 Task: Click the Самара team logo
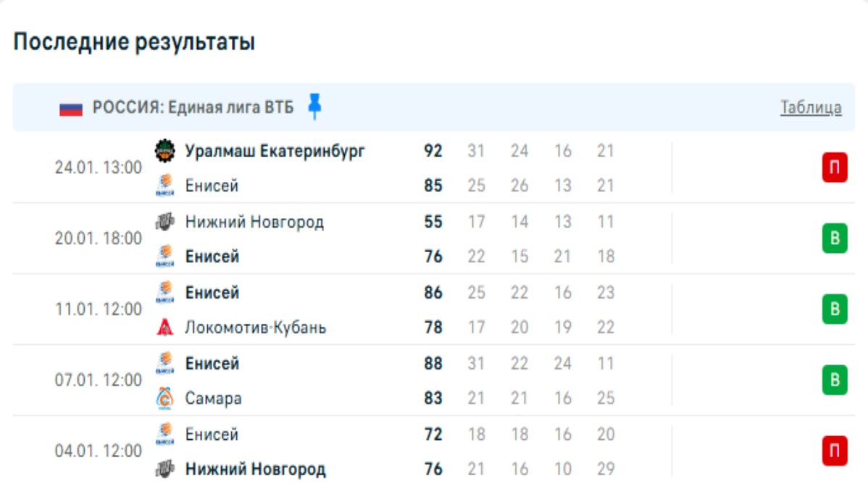pyautogui.click(x=165, y=399)
